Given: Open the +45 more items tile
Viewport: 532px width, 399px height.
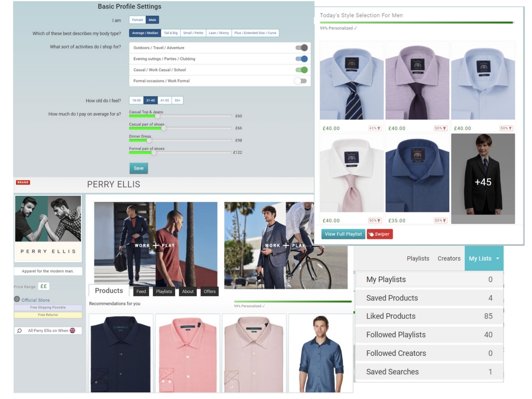Looking at the screenshot, I should pyautogui.click(x=483, y=179).
